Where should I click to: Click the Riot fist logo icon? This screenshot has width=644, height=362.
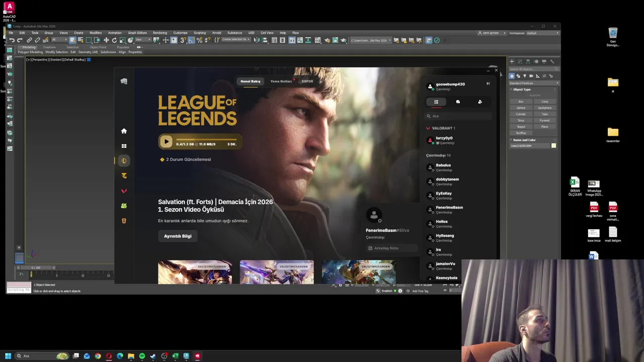(x=124, y=81)
